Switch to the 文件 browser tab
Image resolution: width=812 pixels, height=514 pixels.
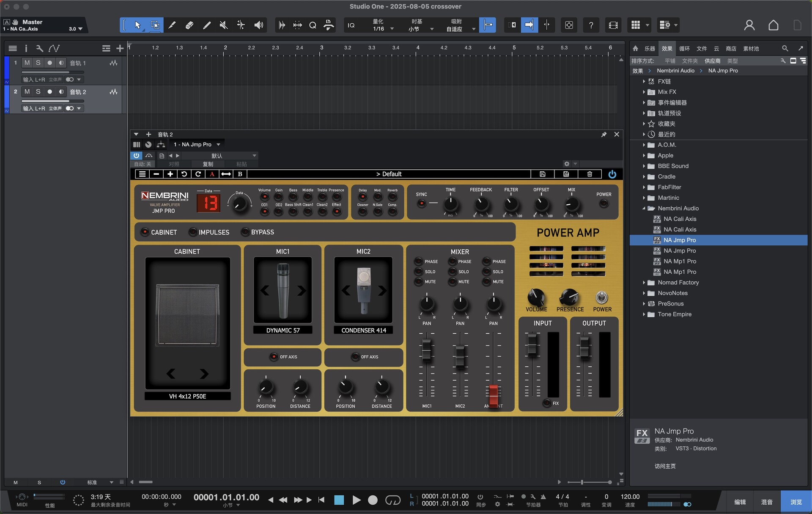[701, 48]
